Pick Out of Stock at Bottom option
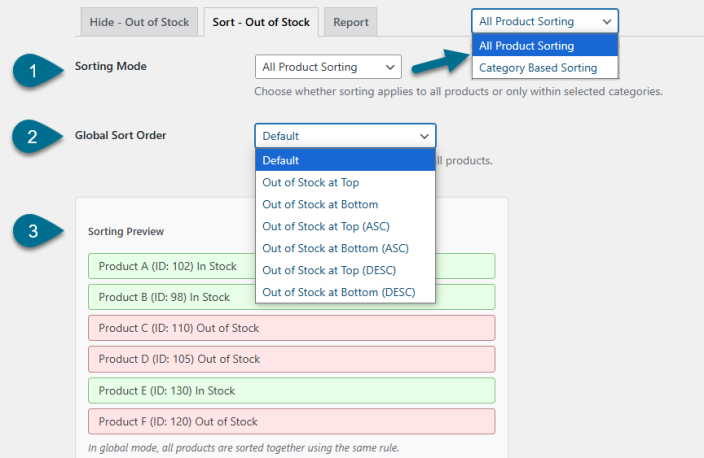The image size is (704, 458). [x=345, y=204]
